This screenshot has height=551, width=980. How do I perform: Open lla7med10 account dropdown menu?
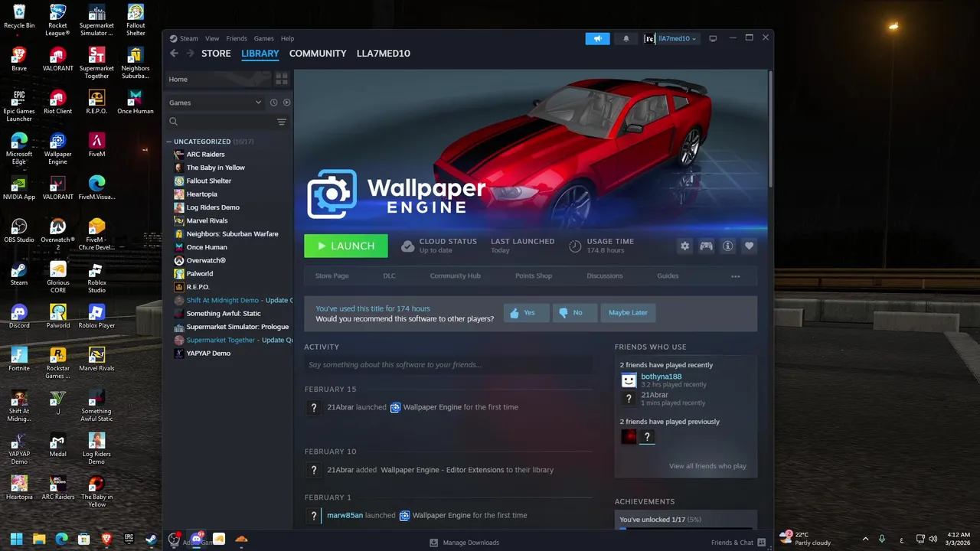[x=671, y=38]
